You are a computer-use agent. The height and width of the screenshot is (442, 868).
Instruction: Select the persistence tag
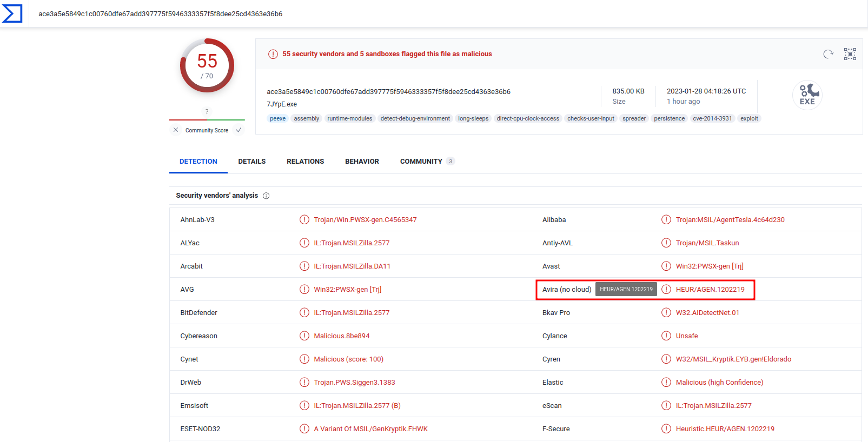(x=670, y=118)
